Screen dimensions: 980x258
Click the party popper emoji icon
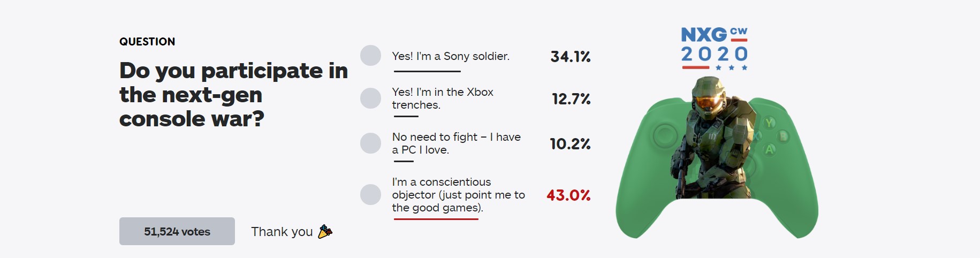[x=325, y=231]
